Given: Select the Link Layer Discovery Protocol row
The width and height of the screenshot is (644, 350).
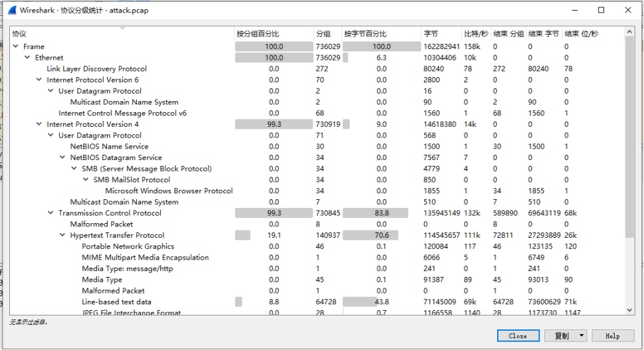Looking at the screenshot, I should click(x=317, y=68).
